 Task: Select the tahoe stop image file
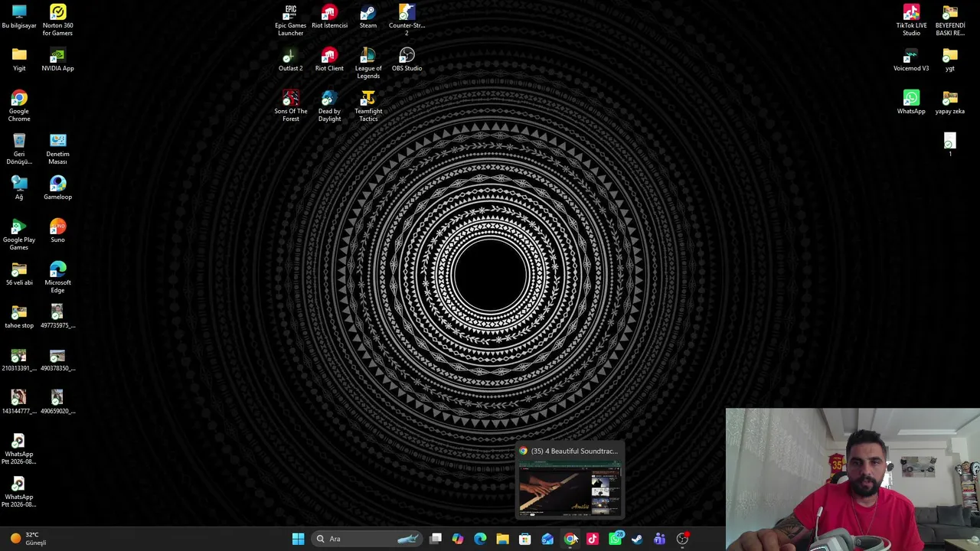click(x=19, y=317)
